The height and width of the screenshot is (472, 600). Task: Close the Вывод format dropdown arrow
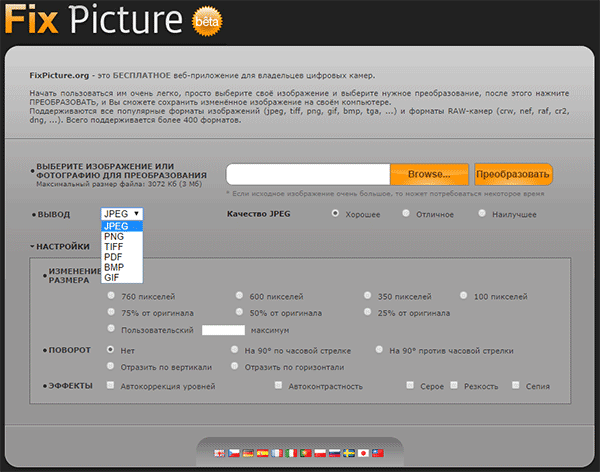[136, 214]
